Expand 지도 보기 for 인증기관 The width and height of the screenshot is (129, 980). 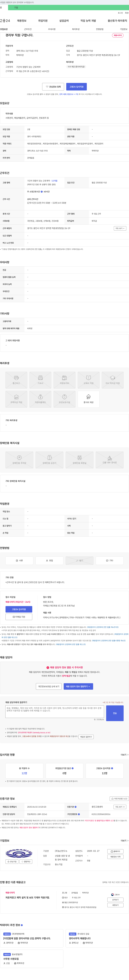click(x=120, y=807)
